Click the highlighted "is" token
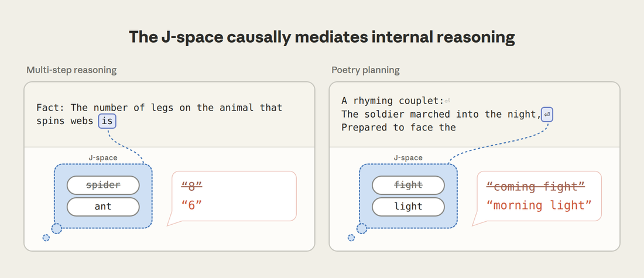Image resolution: width=644 pixels, height=278 pixels. (x=107, y=121)
